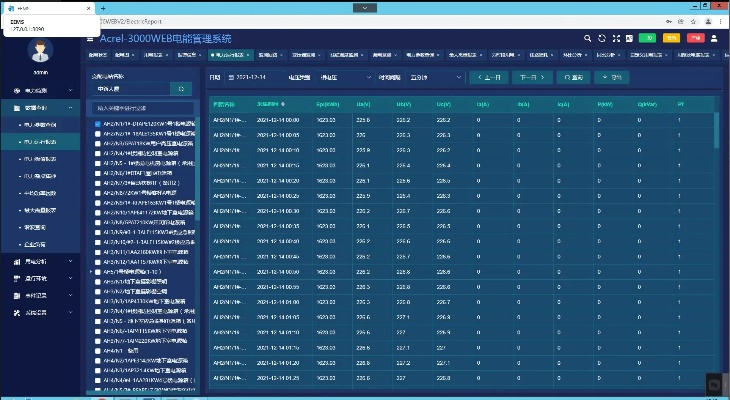Uncheck the first checked circuit in tree list
Image resolution: width=730 pixels, height=400 pixels.
point(97,123)
